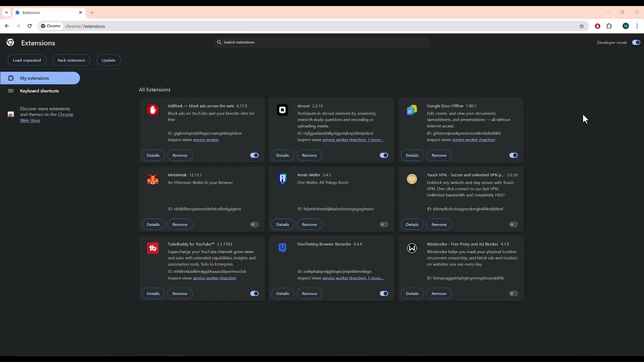Click Load unpacked button

pos(27,60)
